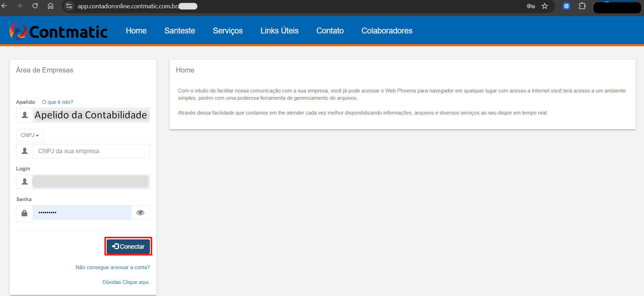This screenshot has width=644, height=296.
Task: Open the Santeste menu item
Action: (x=180, y=31)
